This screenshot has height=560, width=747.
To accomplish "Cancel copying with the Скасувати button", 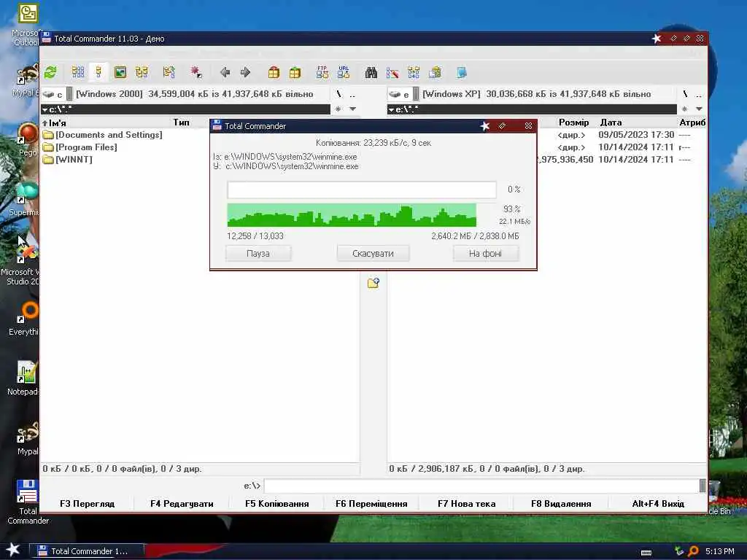I will click(373, 253).
